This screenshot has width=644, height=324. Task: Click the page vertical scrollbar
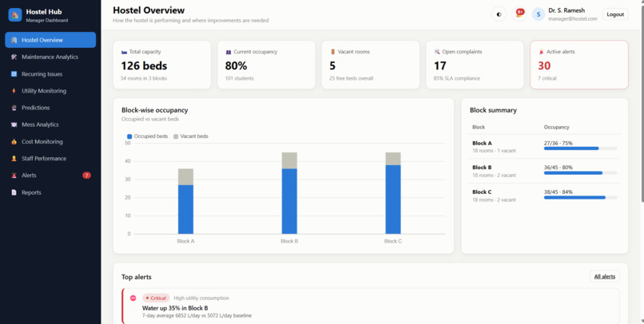click(642, 102)
